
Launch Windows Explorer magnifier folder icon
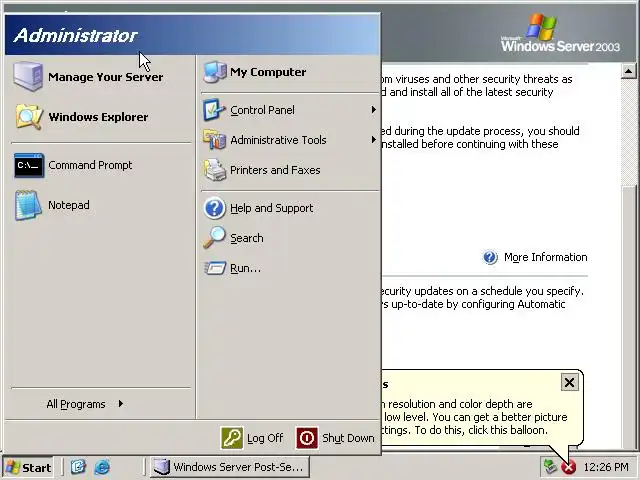tap(29, 117)
